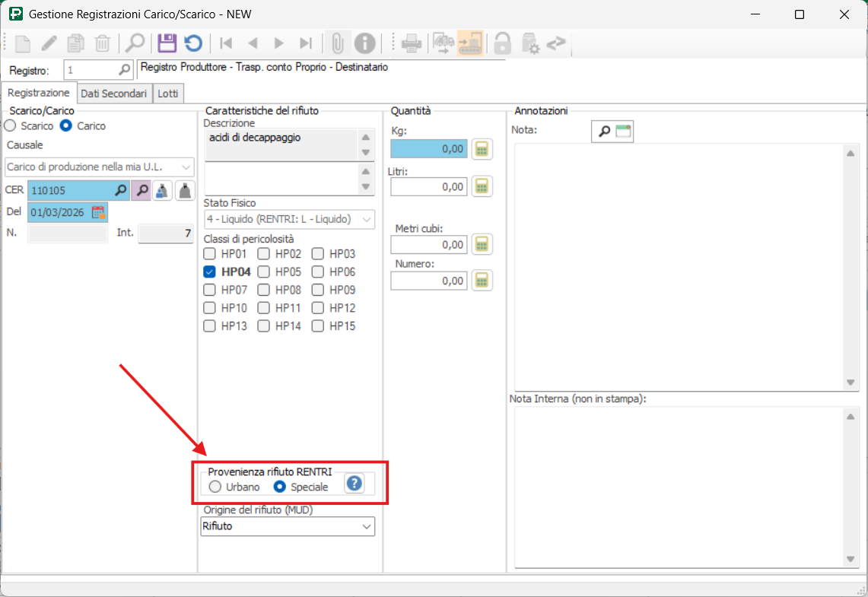Click the highlighted orange conveyor load icon
Viewport: 868px width, 597px height.
tap(470, 43)
